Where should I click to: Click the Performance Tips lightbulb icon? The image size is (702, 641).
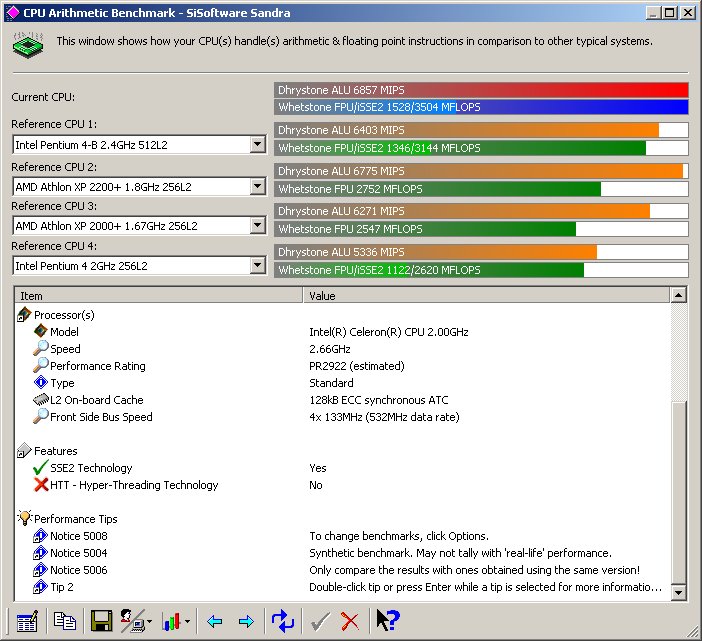click(25, 518)
